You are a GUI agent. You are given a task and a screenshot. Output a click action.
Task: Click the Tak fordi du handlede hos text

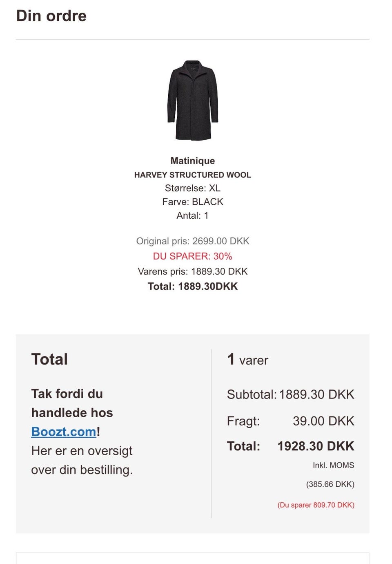[72, 403]
